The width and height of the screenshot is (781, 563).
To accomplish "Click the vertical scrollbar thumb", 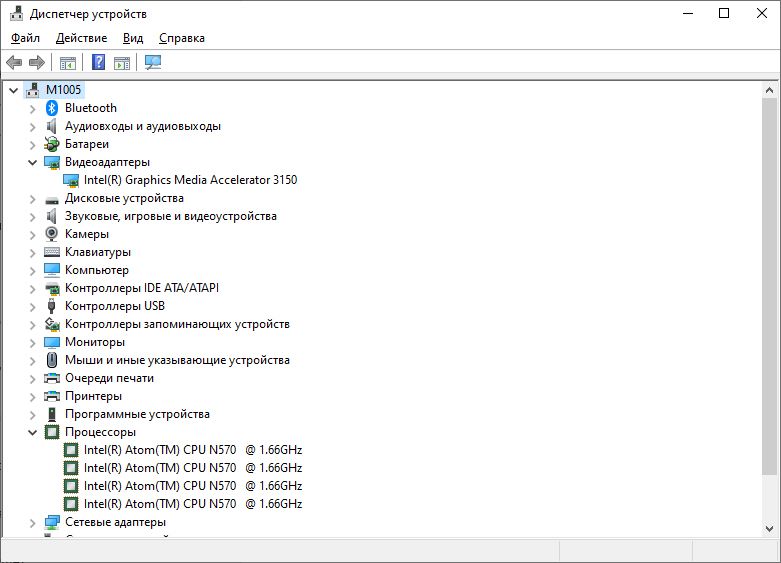I will (769, 286).
